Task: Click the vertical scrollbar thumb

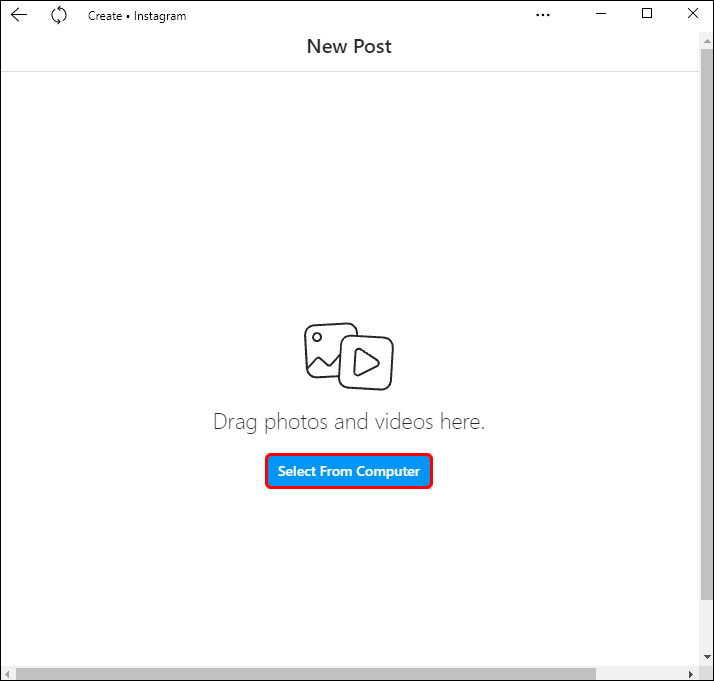Action: [707, 324]
